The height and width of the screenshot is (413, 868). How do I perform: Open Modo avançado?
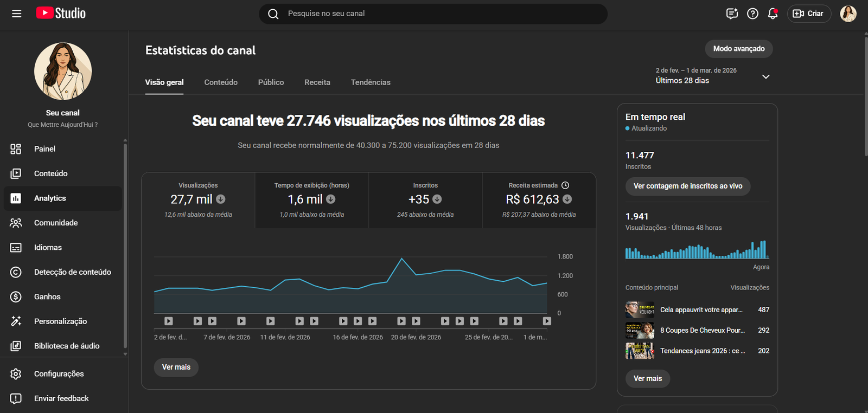pos(738,49)
